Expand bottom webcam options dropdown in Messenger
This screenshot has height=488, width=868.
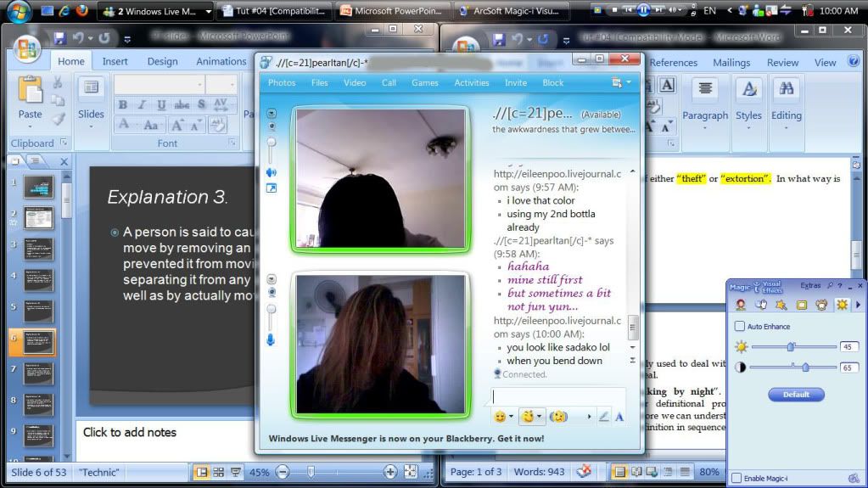tap(272, 279)
